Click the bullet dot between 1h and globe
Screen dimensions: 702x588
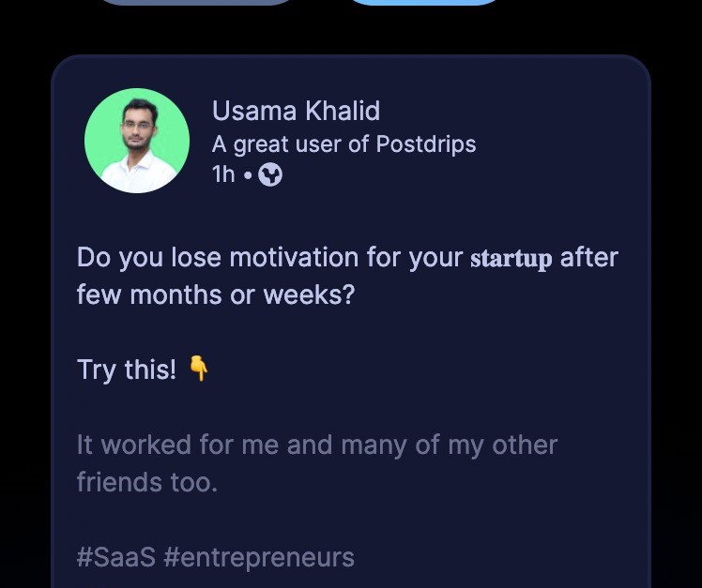click(248, 175)
